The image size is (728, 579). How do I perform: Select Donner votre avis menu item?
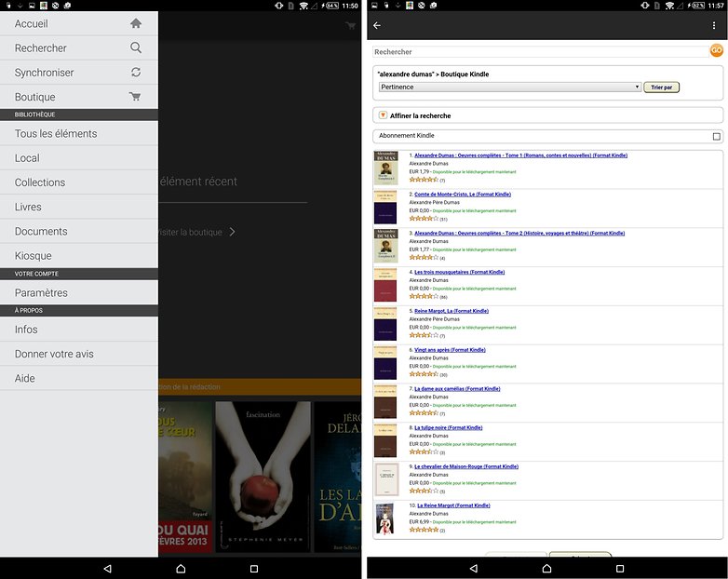point(79,354)
